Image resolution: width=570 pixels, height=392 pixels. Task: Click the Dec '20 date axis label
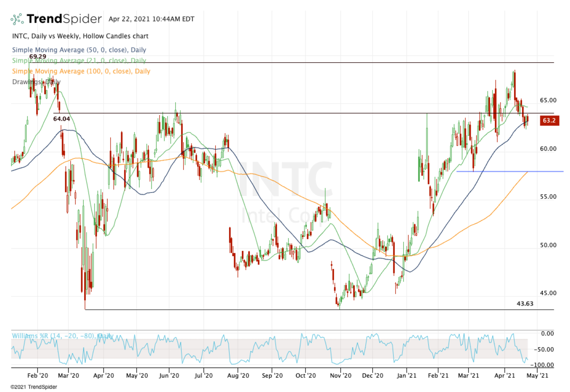click(372, 375)
